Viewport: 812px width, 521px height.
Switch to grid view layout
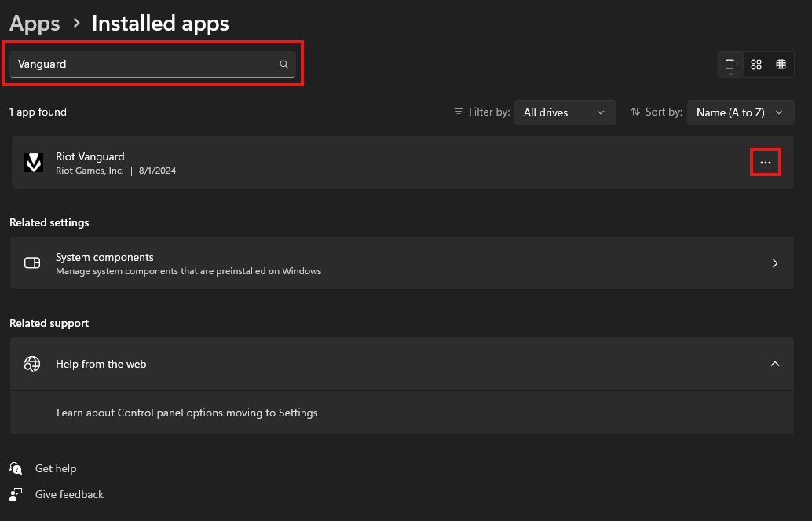(x=756, y=64)
